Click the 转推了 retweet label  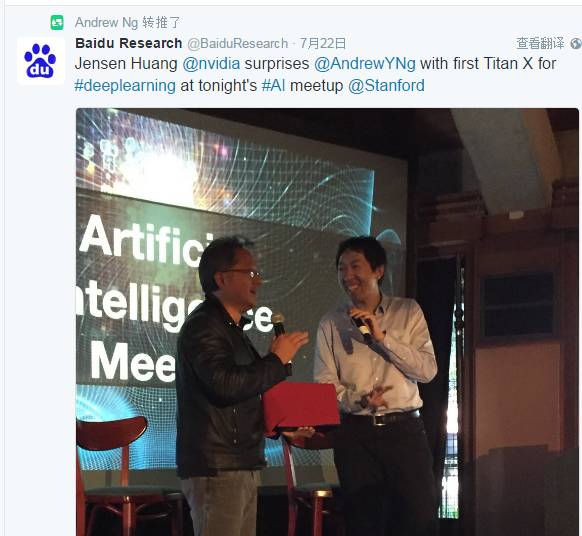[x=161, y=23]
